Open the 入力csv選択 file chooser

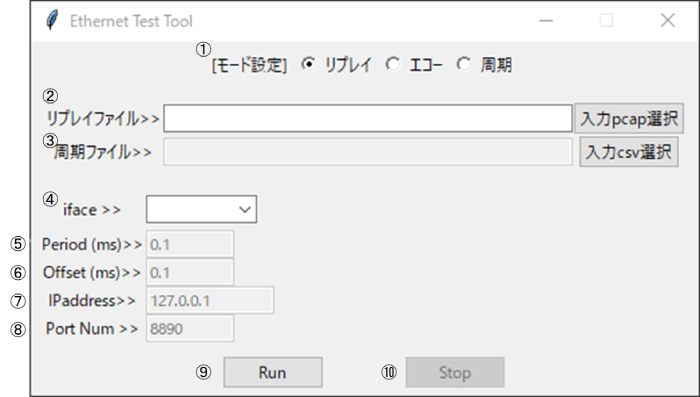tap(629, 152)
